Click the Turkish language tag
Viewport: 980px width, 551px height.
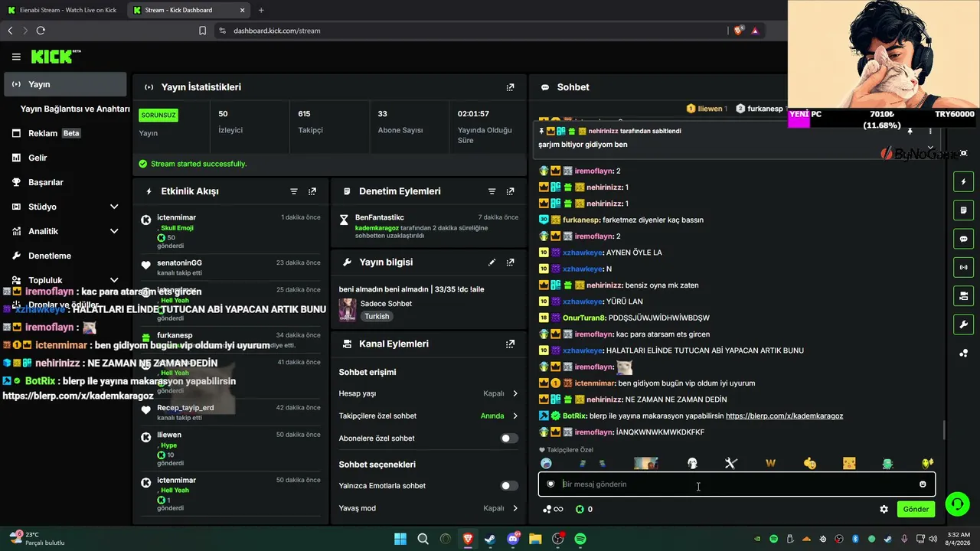coord(377,316)
